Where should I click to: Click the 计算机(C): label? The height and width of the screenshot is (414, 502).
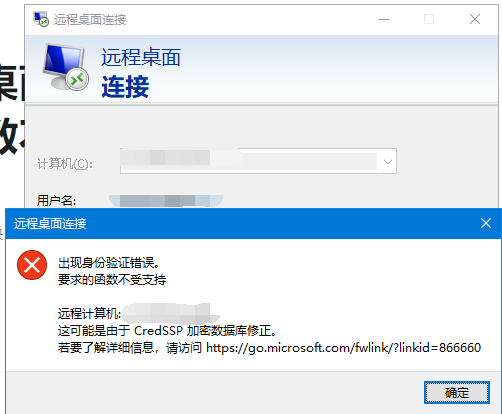[x=65, y=164]
